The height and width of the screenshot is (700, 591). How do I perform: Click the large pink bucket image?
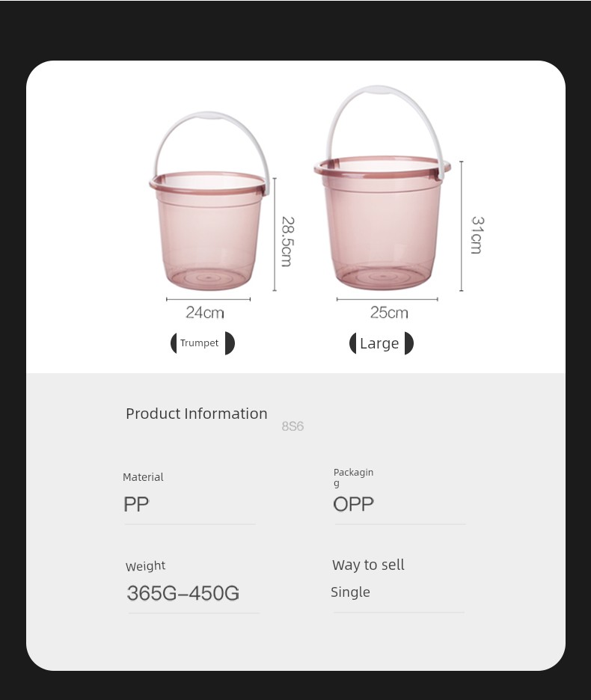click(382, 224)
